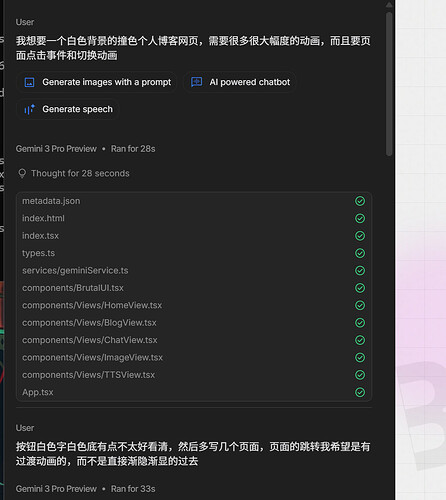Click the first user message about 白色背景的撞色个人博客网页
The image size is (446, 500).
(x=193, y=48)
